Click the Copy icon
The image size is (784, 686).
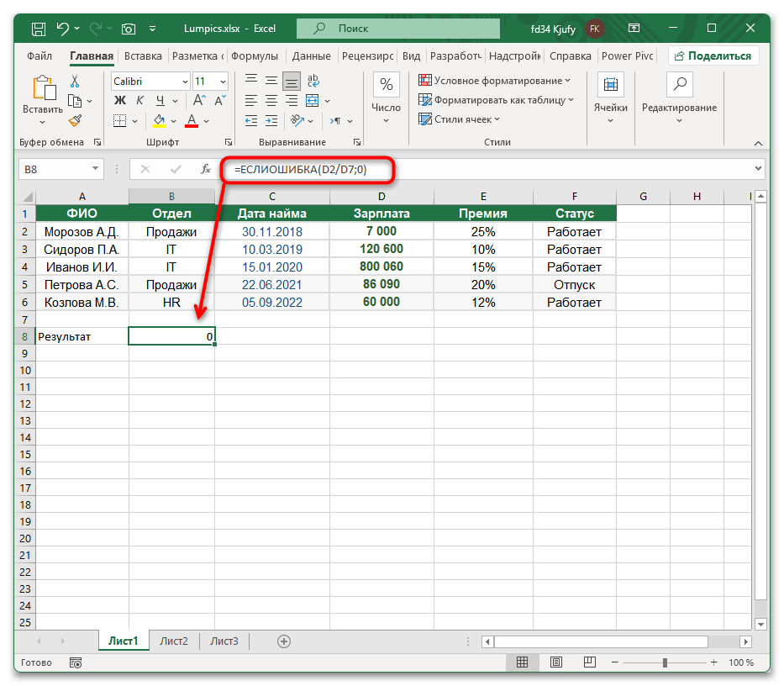75,101
